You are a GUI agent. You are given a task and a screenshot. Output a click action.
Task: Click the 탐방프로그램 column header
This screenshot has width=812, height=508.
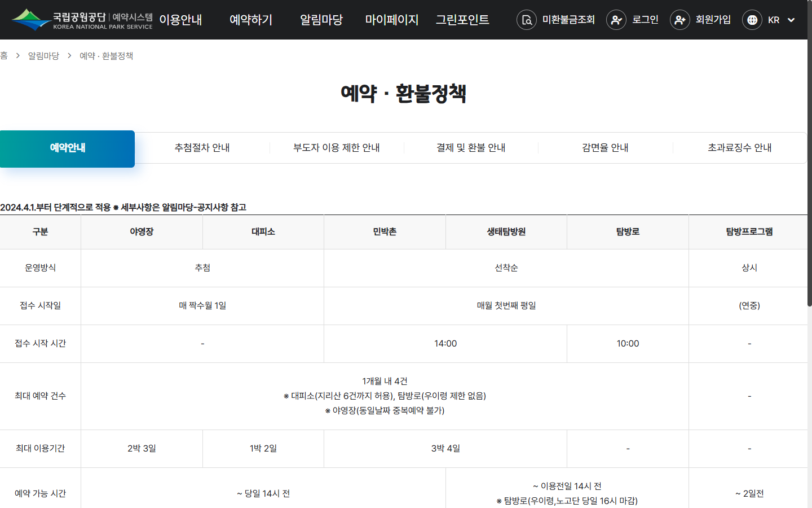[x=749, y=232]
